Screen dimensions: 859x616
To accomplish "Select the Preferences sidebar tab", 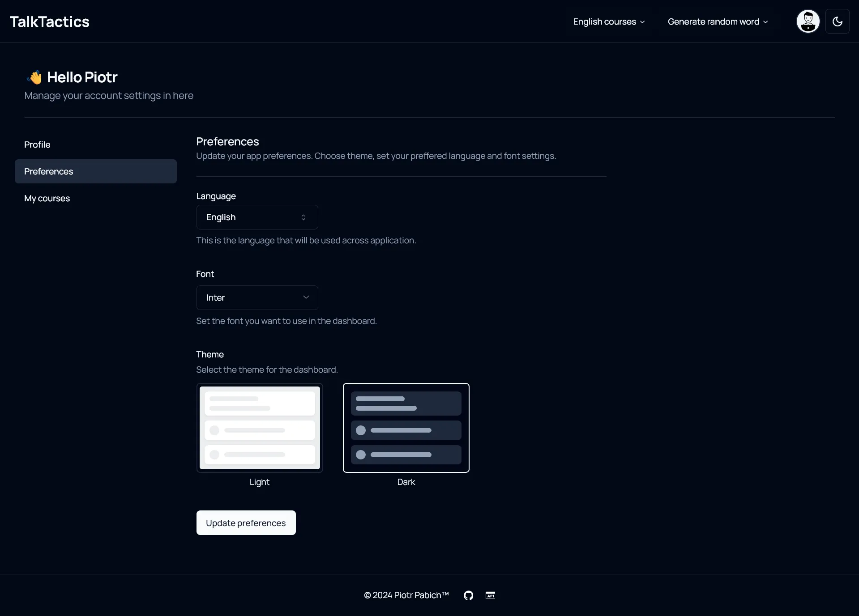I will [96, 171].
